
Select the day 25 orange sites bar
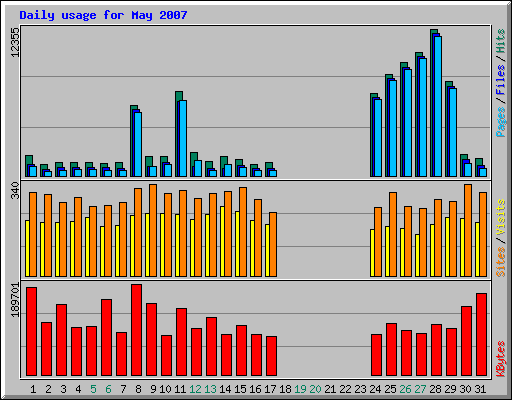click(393, 235)
